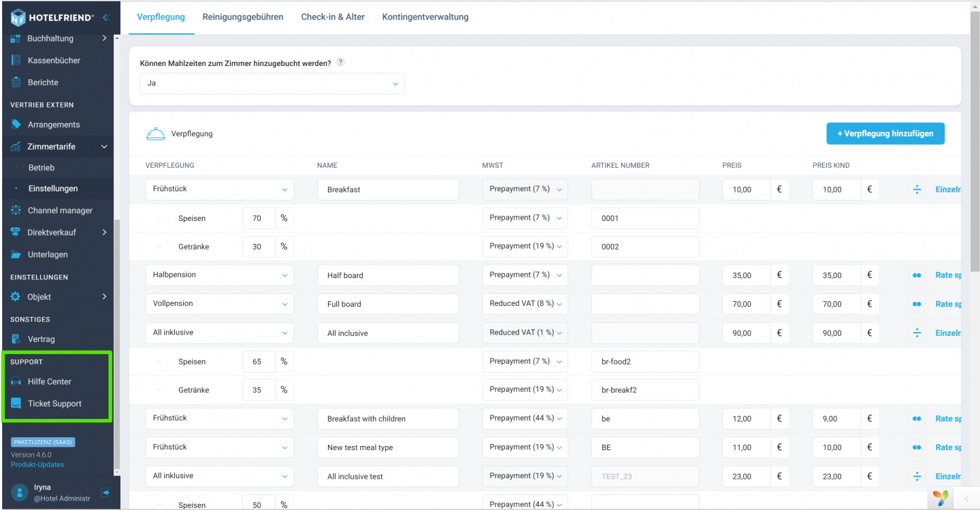Toggle the rate icon in the Half board row
The width and height of the screenshot is (980, 510).
[917, 275]
